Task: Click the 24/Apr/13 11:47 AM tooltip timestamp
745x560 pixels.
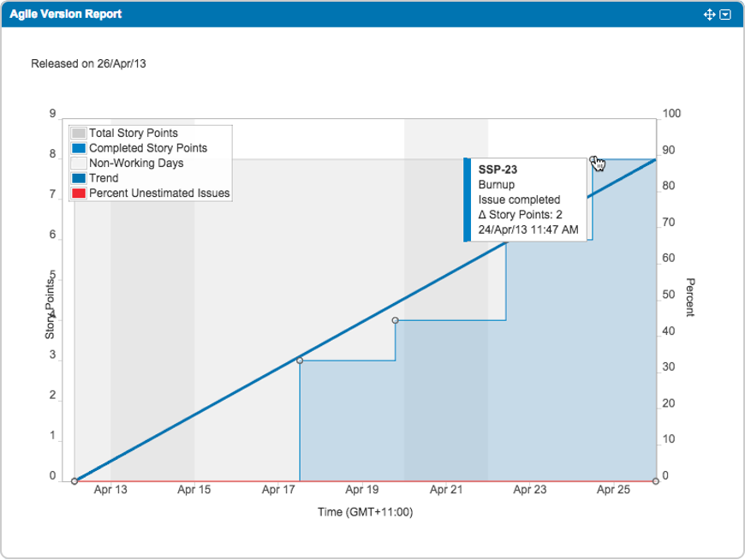Action: coord(527,229)
